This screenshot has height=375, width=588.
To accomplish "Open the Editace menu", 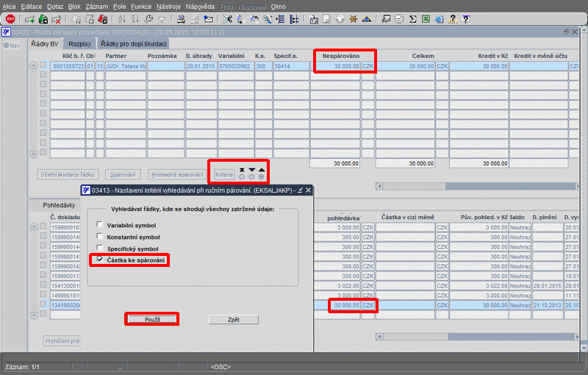I will coord(31,7).
